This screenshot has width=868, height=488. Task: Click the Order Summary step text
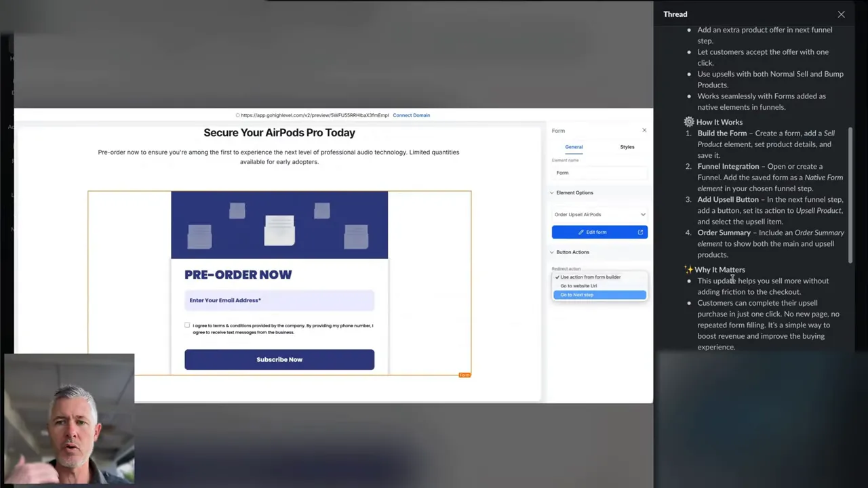(x=770, y=244)
